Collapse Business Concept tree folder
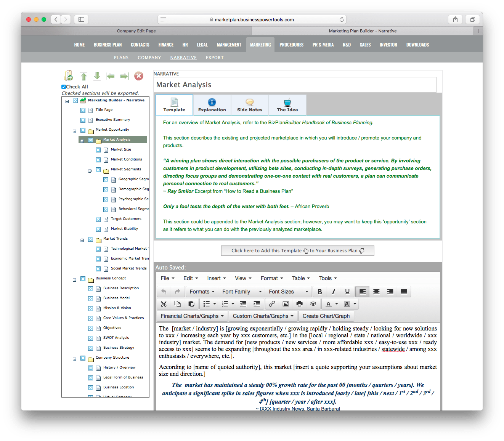The height and width of the screenshot is (441, 504). click(74, 280)
